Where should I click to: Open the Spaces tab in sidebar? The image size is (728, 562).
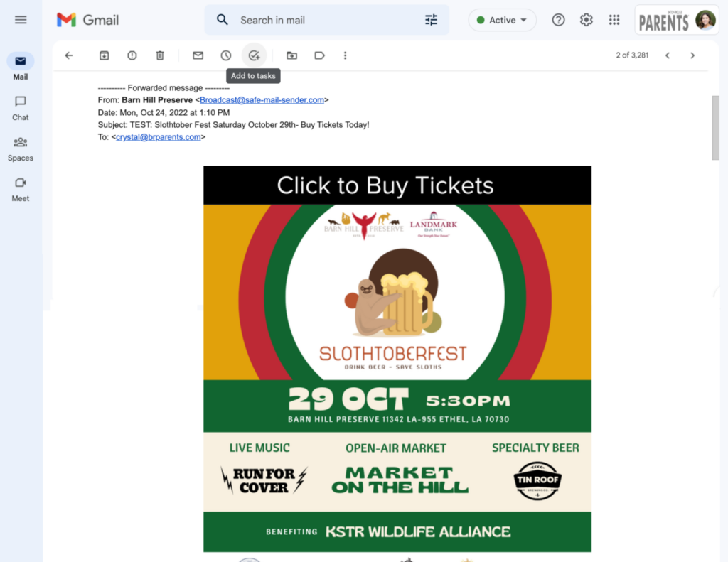point(21,149)
